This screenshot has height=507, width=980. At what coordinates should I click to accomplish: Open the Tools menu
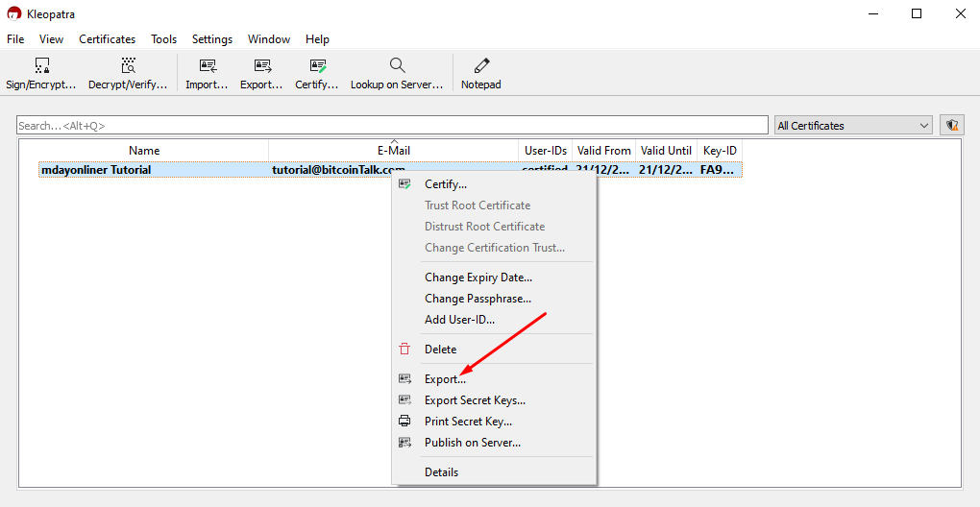click(163, 39)
